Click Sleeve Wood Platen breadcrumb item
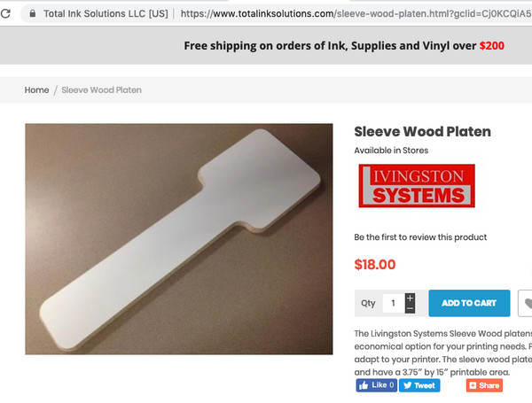532x403 pixels. pyautogui.click(x=101, y=90)
